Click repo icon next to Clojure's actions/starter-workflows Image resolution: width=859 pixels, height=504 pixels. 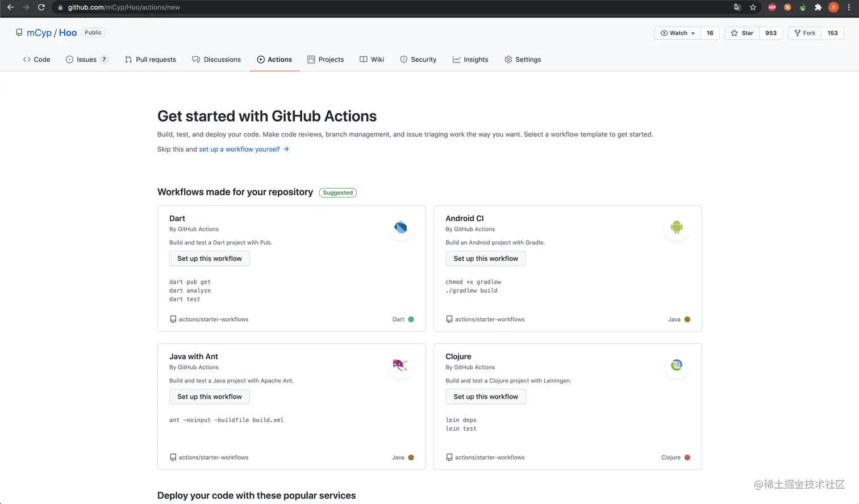tap(449, 457)
